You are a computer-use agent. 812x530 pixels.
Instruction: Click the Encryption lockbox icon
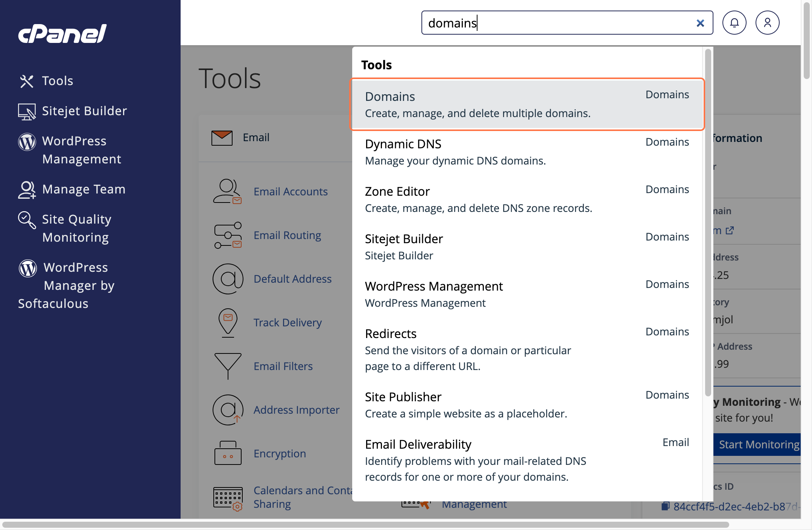click(228, 453)
